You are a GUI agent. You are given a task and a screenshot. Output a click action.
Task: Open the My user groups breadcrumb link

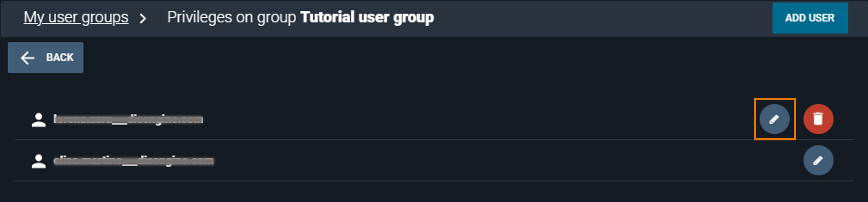(x=76, y=18)
